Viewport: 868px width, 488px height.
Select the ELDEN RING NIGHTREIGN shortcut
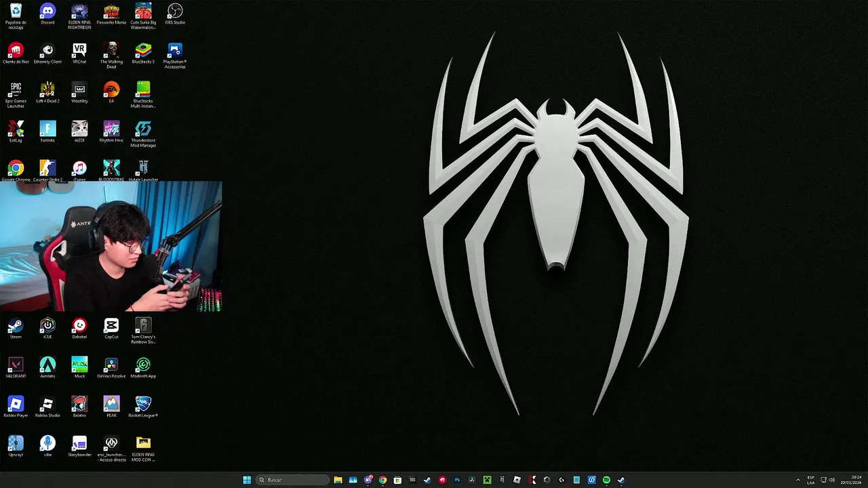click(79, 16)
